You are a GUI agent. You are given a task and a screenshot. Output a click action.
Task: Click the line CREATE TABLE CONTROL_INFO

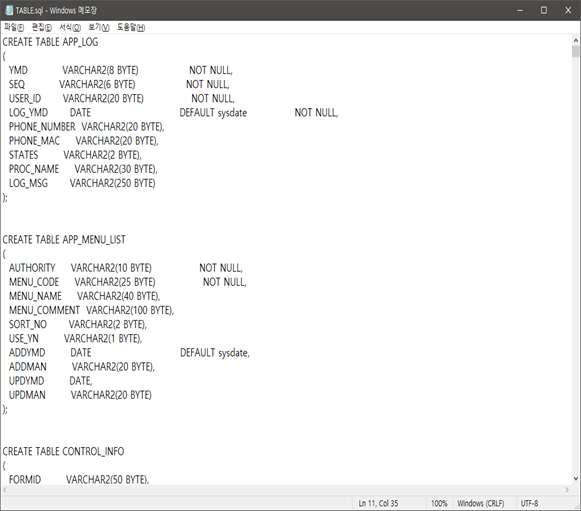point(63,451)
